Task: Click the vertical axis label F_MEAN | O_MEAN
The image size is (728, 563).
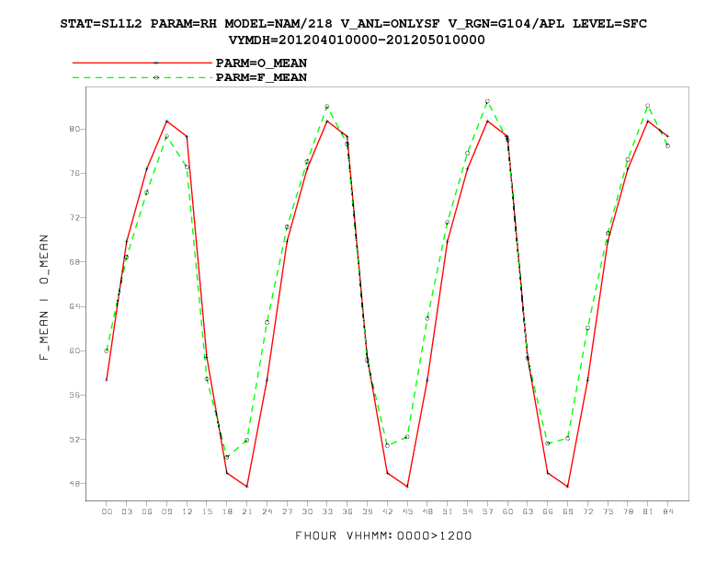Action: click(44, 298)
